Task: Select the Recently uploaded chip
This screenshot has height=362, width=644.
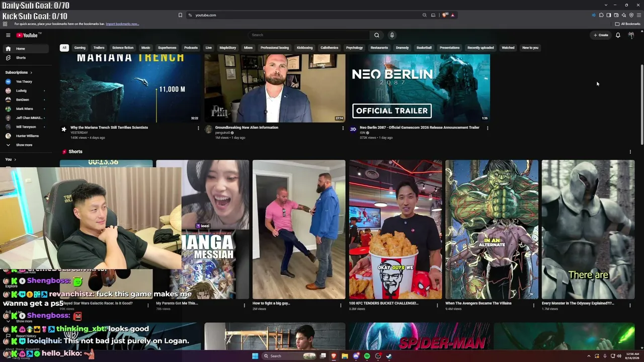Action: (x=480, y=48)
